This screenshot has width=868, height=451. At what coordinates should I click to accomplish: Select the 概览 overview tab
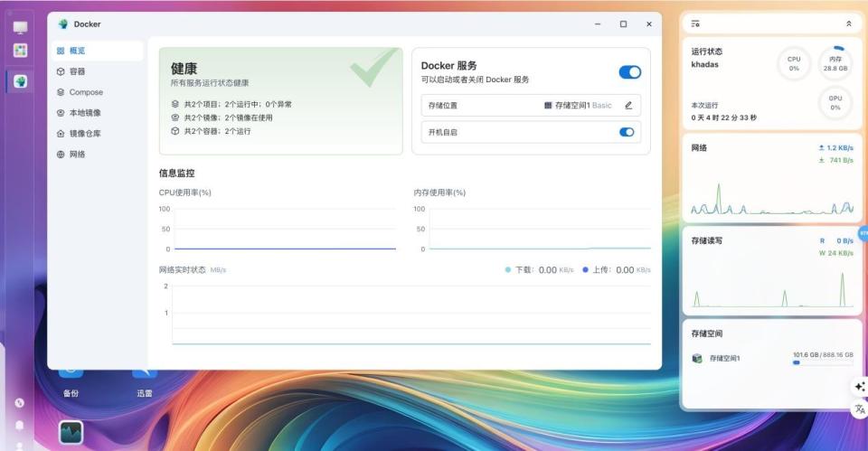click(x=77, y=51)
